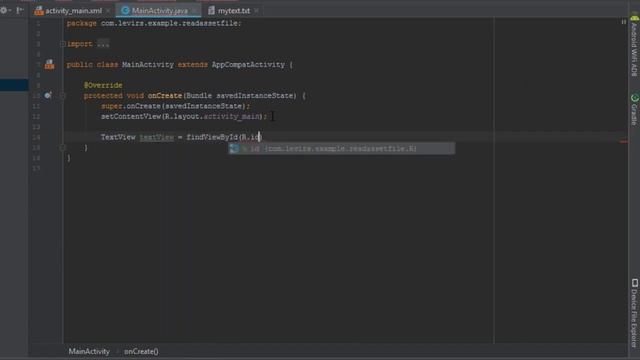Click the fold end marker of onCreate

(62, 147)
